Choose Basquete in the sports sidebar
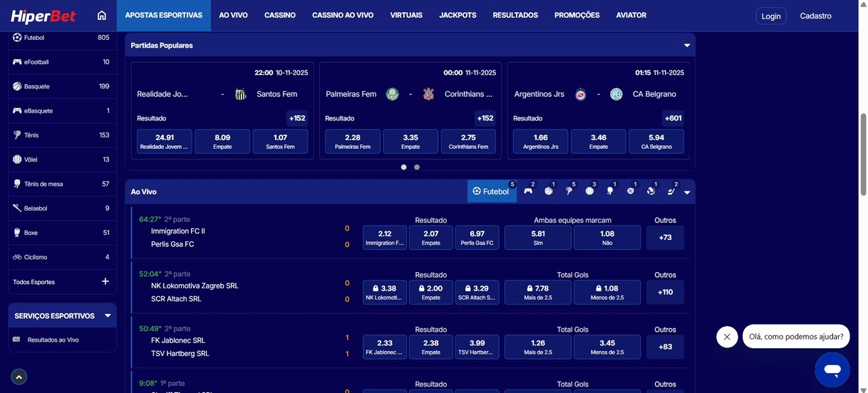Screen dimensions: 868x393 point(61,86)
